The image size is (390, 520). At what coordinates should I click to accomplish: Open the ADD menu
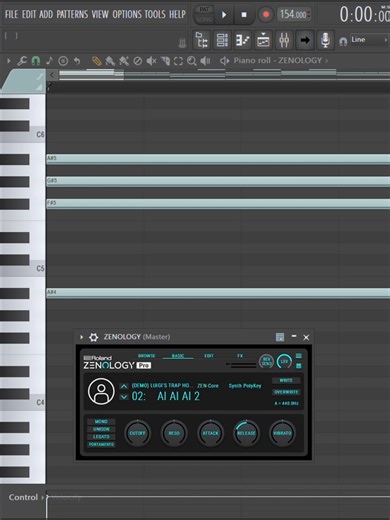click(x=46, y=14)
